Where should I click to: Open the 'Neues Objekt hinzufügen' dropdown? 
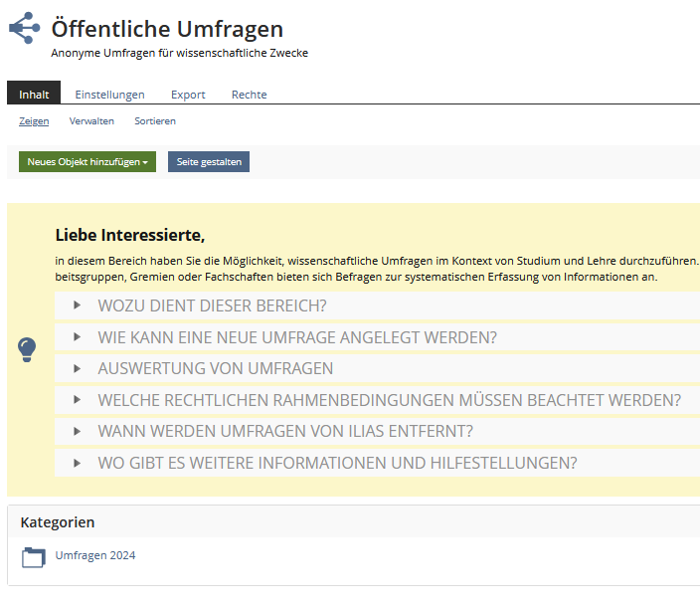(87, 162)
